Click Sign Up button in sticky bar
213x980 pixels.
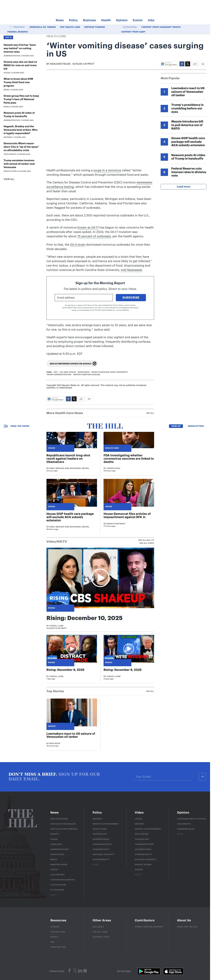[x=176, y=426]
